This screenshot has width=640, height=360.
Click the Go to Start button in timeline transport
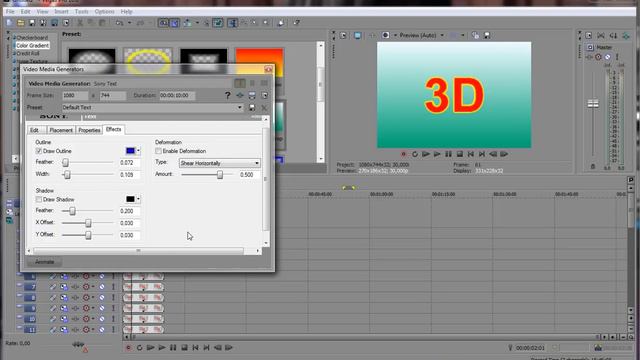click(196, 348)
